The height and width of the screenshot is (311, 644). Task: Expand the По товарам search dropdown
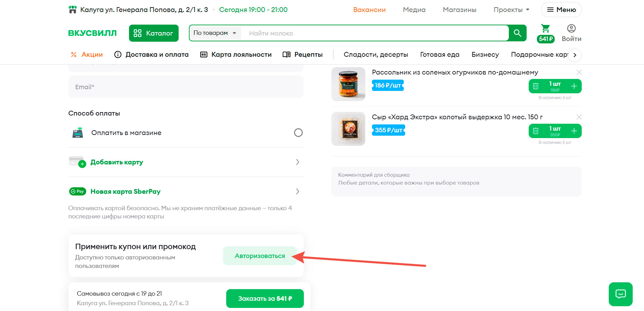click(x=215, y=33)
